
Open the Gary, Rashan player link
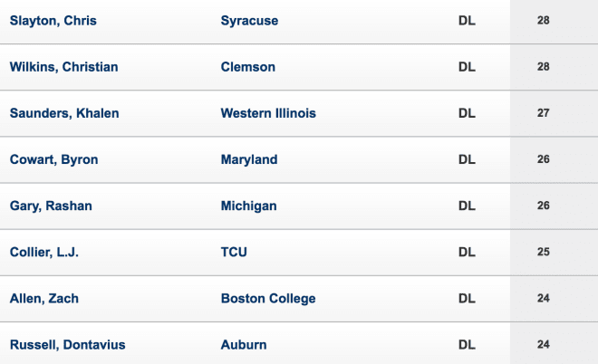coord(51,206)
